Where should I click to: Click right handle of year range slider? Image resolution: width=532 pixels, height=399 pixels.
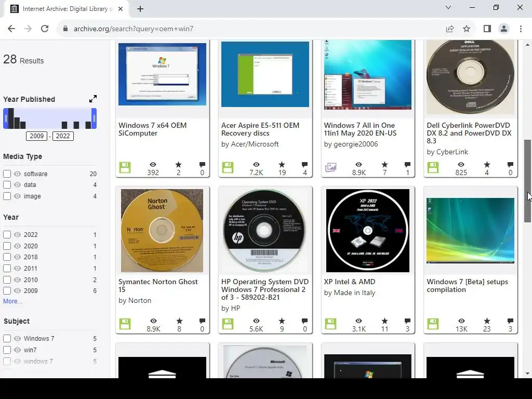pyautogui.click(x=94, y=118)
